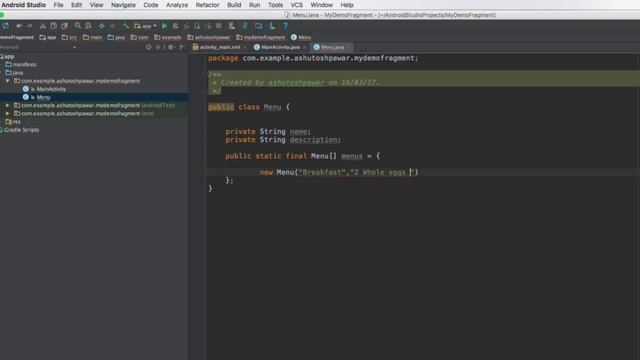
Task: Open the Navigate menu
Action: pos(123,5)
